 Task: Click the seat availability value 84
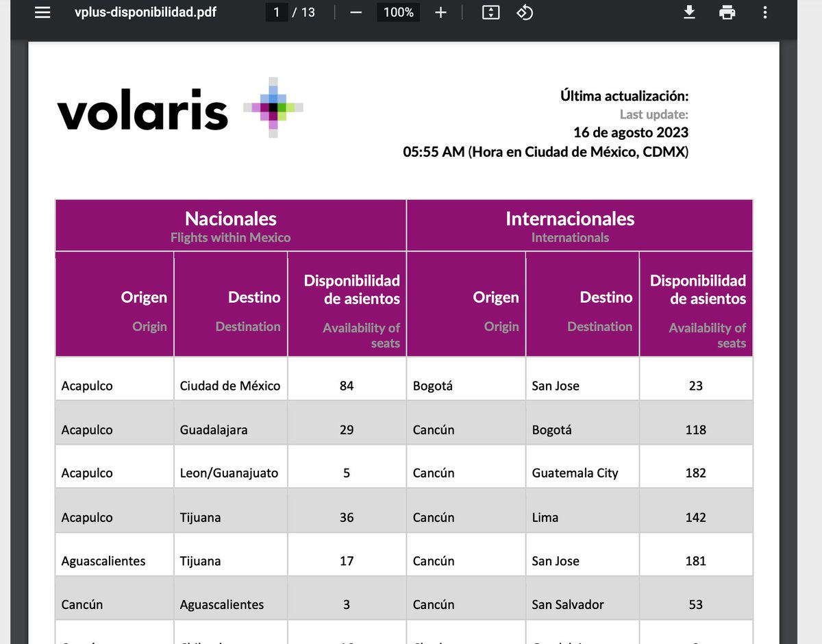tap(347, 386)
